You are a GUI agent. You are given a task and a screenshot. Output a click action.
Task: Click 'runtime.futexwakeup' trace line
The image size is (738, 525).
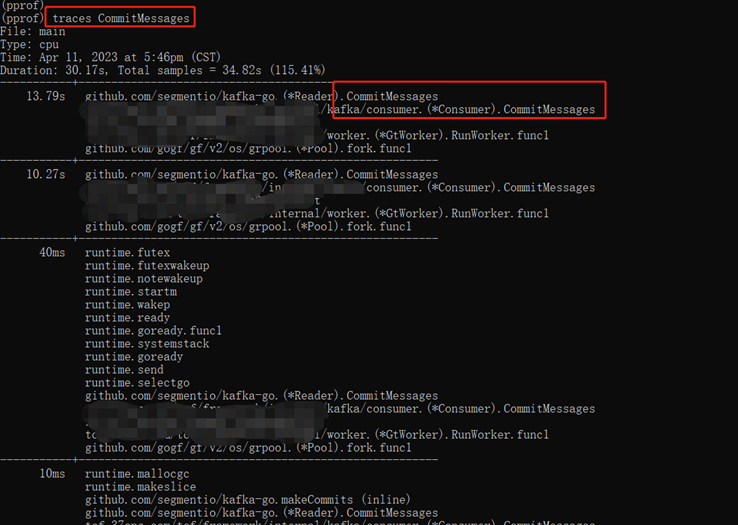point(147,266)
